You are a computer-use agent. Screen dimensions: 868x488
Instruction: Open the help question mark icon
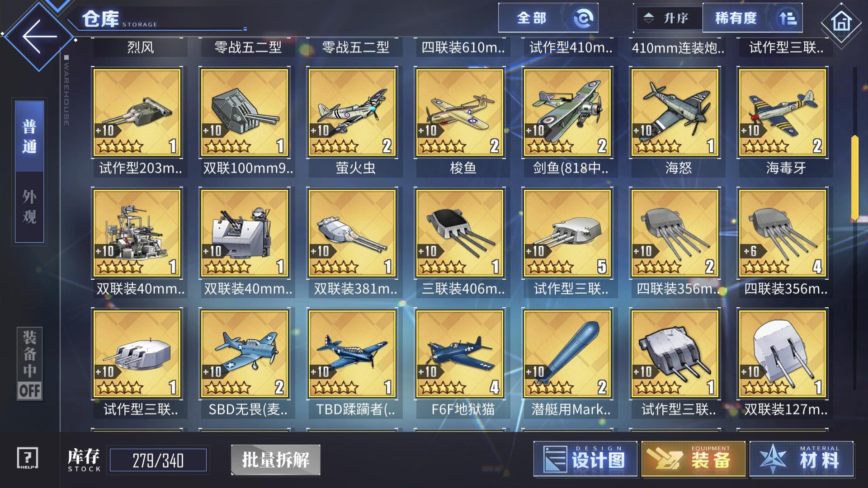pyautogui.click(x=28, y=458)
